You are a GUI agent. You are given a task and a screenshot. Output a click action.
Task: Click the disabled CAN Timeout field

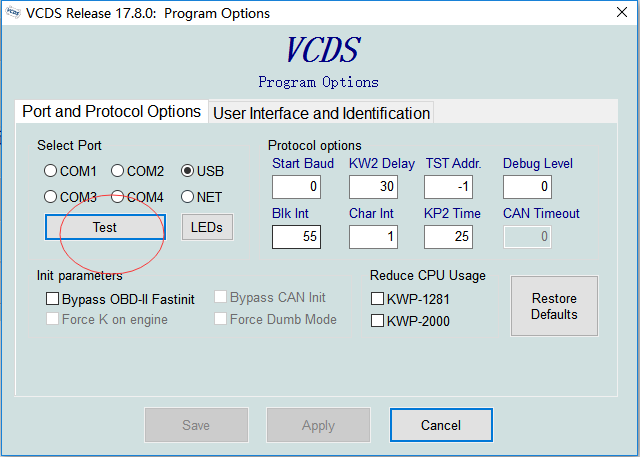point(527,237)
